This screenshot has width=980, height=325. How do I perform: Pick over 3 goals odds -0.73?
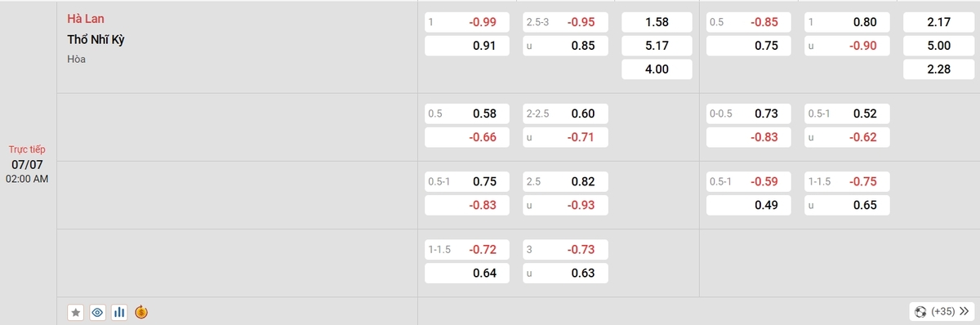click(565, 249)
